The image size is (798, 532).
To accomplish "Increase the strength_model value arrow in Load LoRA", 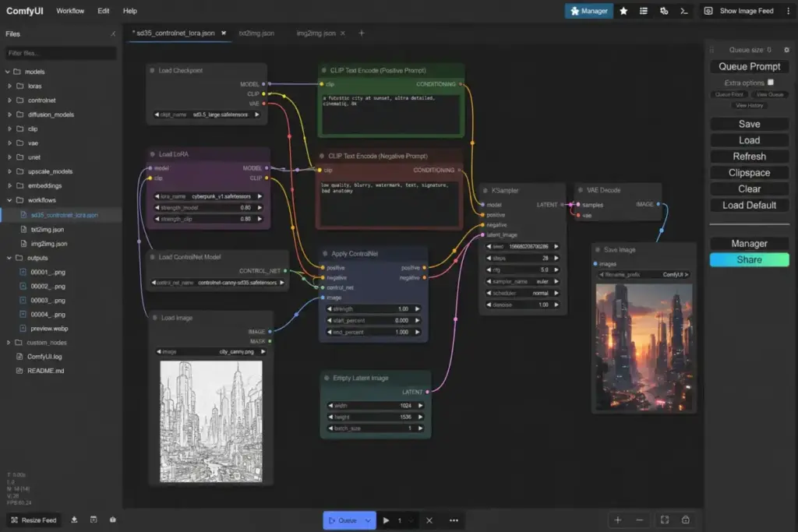I will tap(260, 207).
